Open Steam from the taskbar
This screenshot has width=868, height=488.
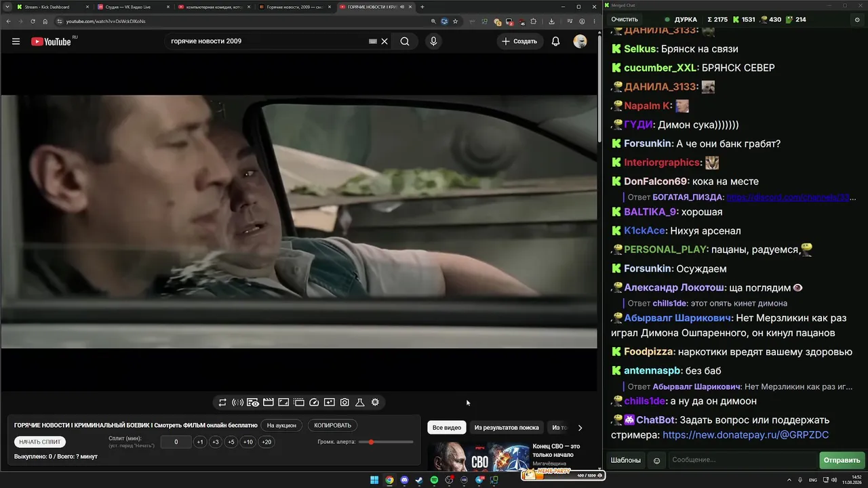pyautogui.click(x=419, y=480)
